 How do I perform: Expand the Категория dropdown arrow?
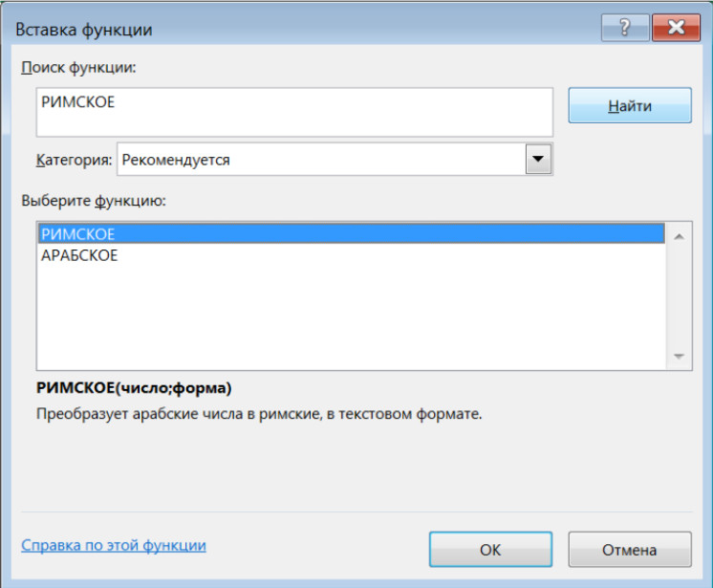pos(538,159)
